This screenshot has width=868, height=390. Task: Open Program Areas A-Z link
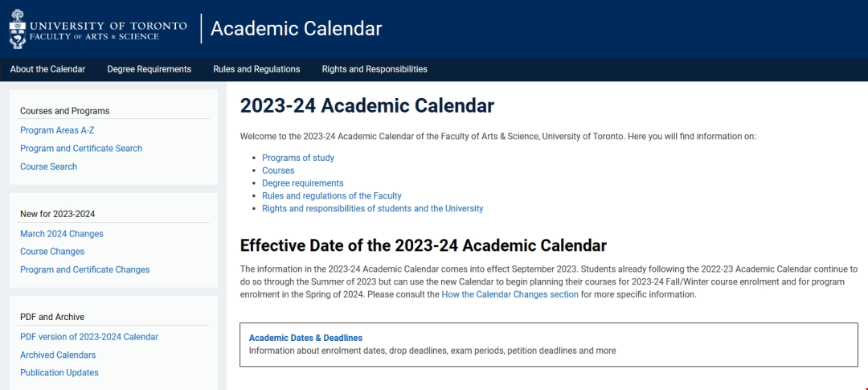click(57, 130)
